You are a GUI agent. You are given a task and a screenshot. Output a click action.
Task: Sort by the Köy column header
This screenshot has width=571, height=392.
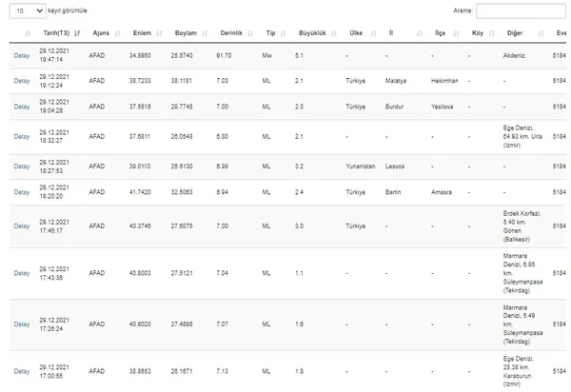pos(477,33)
